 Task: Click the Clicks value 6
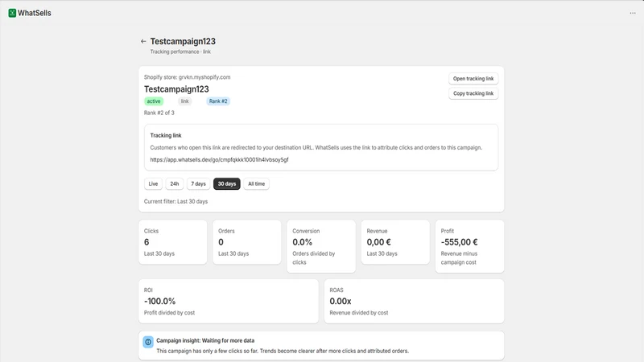click(x=147, y=242)
